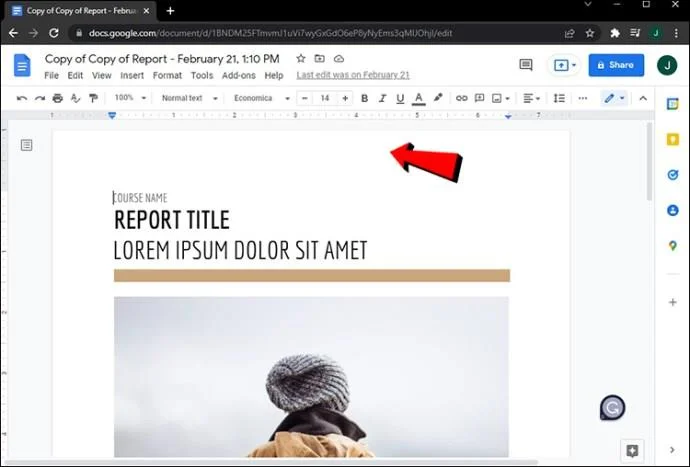Open the Insert menu
This screenshot has height=467, width=690.
click(x=132, y=75)
